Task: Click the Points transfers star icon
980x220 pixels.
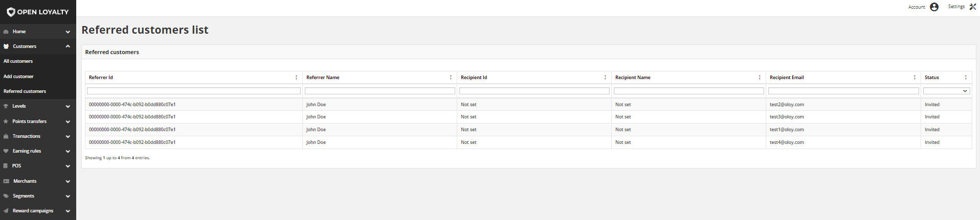Action: point(6,121)
